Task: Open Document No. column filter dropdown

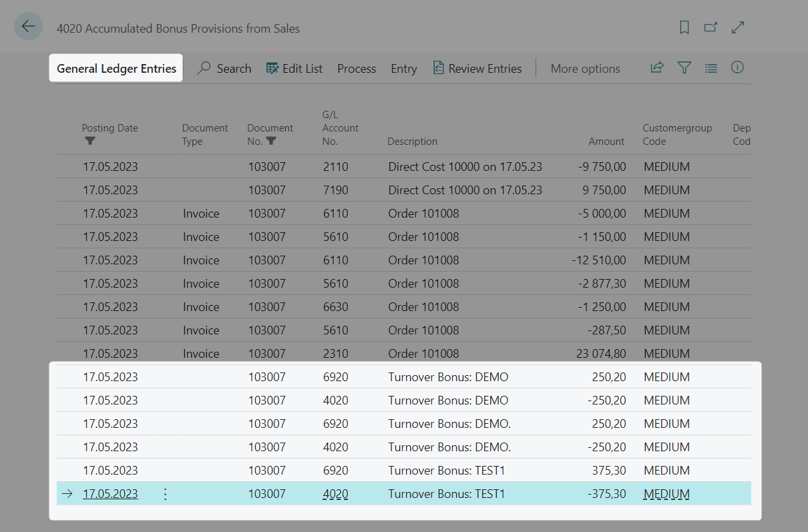Action: [270, 141]
